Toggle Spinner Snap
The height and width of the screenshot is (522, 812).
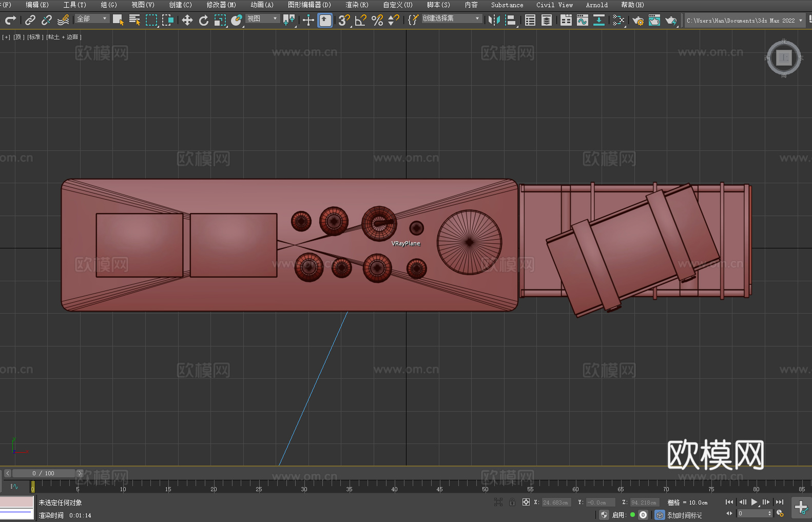coord(394,20)
